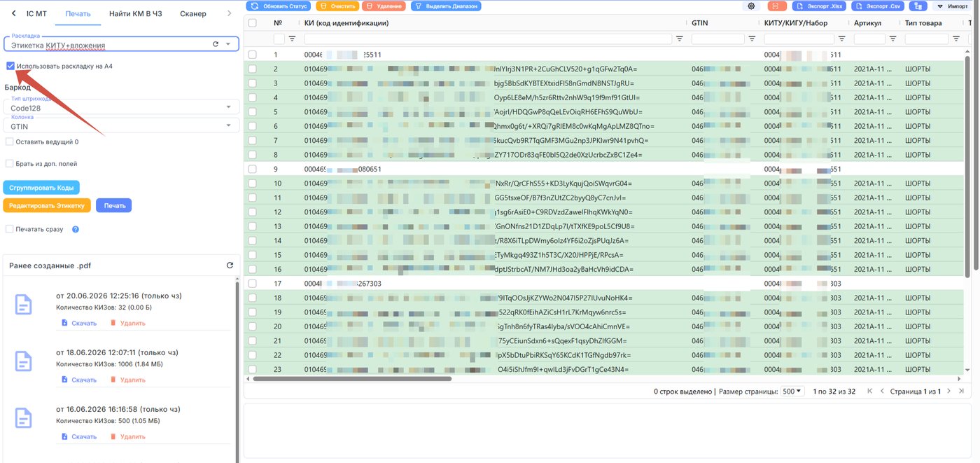
Task: Click the reload icon in Раскладка field
Action: [x=216, y=44]
